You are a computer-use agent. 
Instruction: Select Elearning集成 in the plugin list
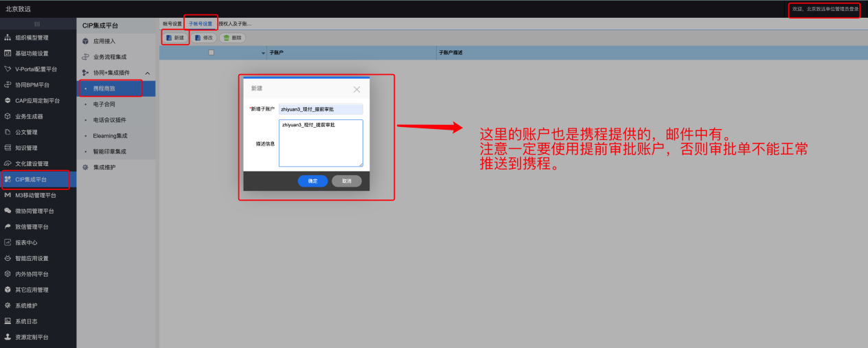click(116, 136)
